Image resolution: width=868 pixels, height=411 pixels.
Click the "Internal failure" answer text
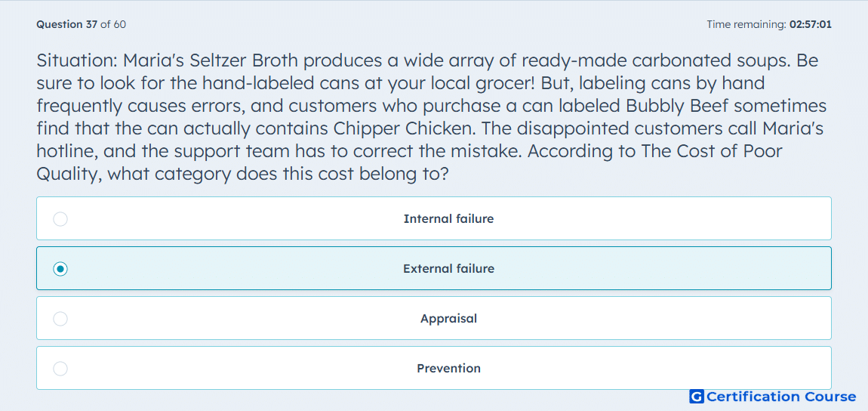(x=448, y=219)
